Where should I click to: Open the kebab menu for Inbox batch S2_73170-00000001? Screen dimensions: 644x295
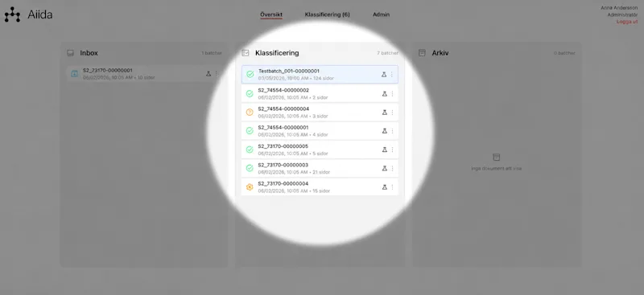pyautogui.click(x=216, y=74)
